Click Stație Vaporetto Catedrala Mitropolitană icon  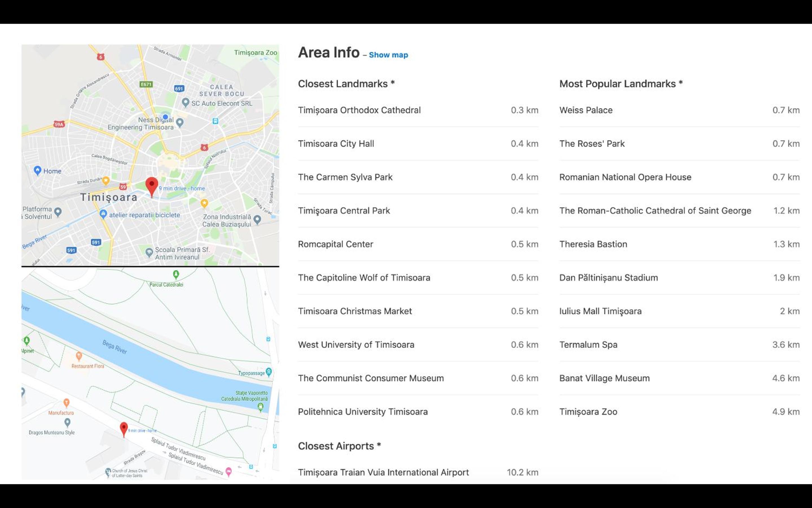(260, 407)
